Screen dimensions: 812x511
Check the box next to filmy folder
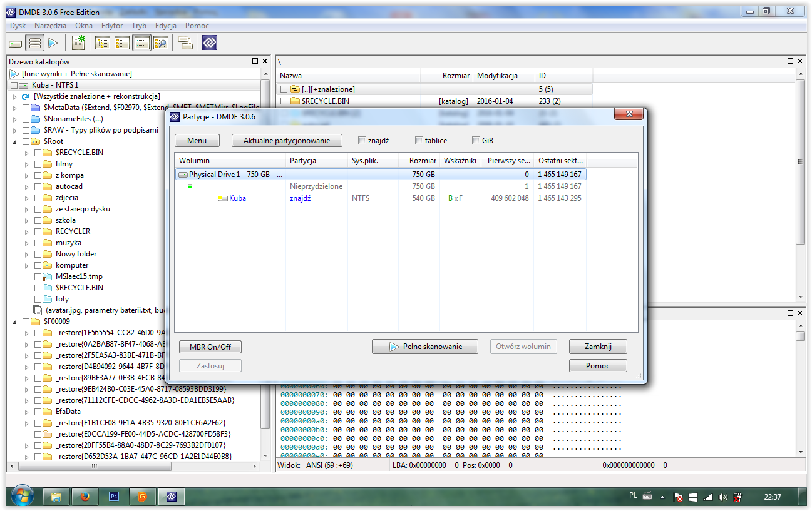[x=38, y=164]
